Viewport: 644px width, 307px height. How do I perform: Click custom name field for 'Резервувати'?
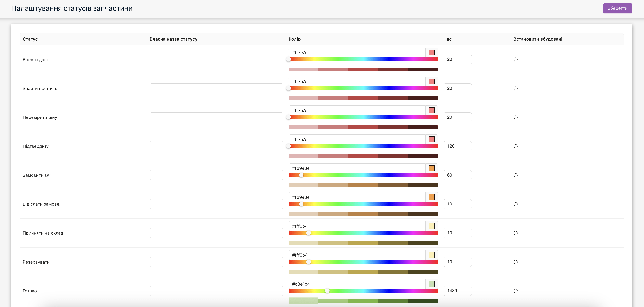[216, 262]
